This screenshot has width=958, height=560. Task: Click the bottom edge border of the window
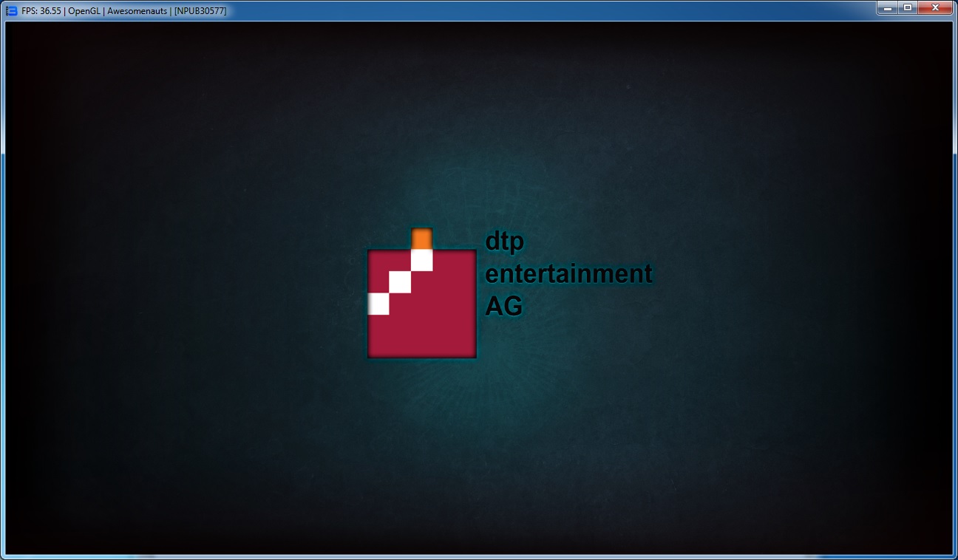[x=479, y=556]
